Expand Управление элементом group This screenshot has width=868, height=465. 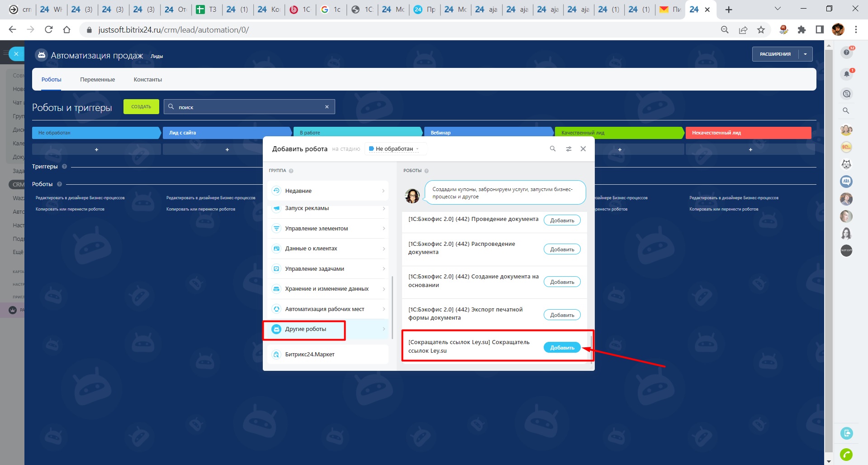[x=328, y=229]
